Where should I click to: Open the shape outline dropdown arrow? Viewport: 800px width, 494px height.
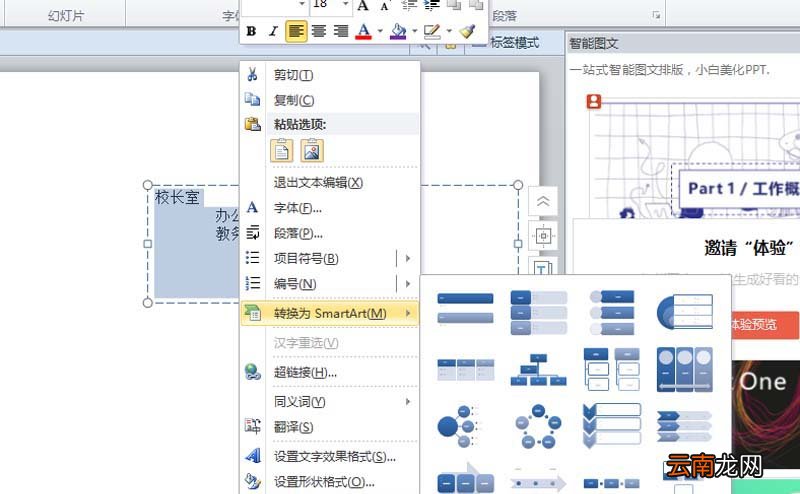(x=449, y=31)
